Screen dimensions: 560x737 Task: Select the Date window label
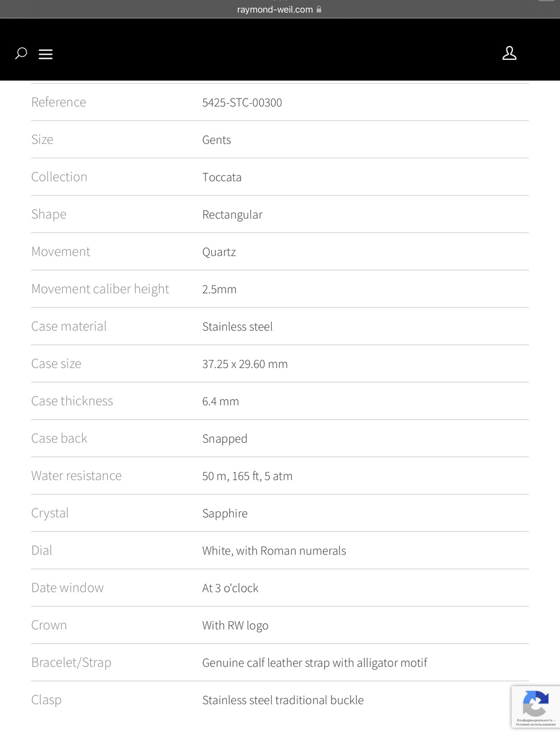click(67, 588)
